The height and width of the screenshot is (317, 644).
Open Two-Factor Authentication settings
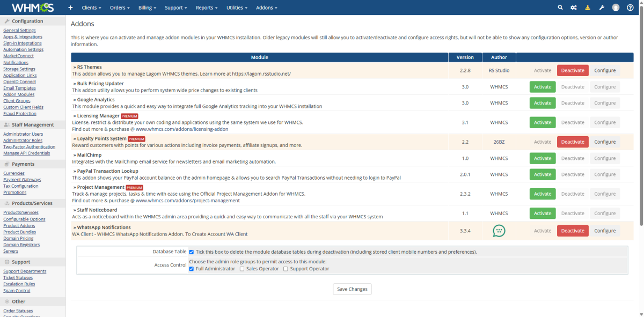click(x=29, y=147)
